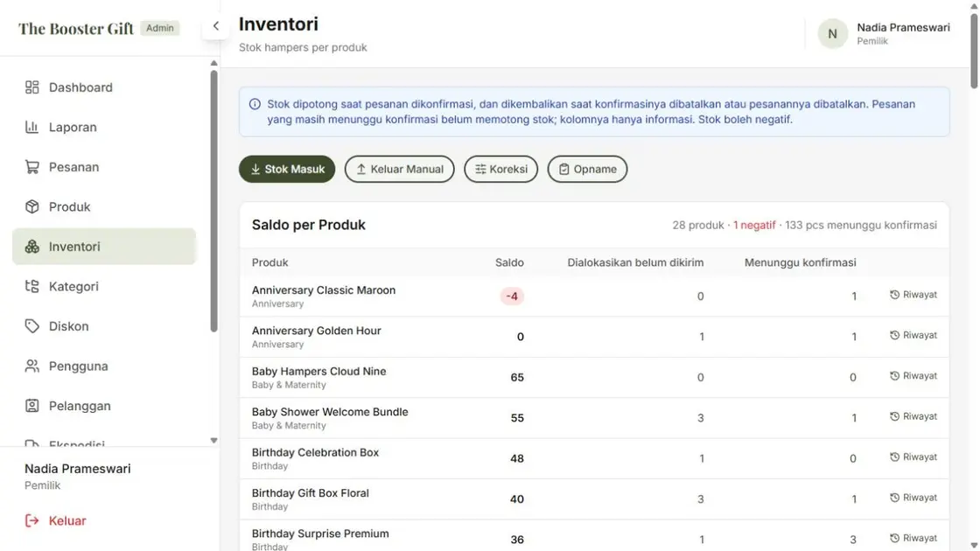
Task: Click the Pelanggan contact icon
Action: point(31,406)
